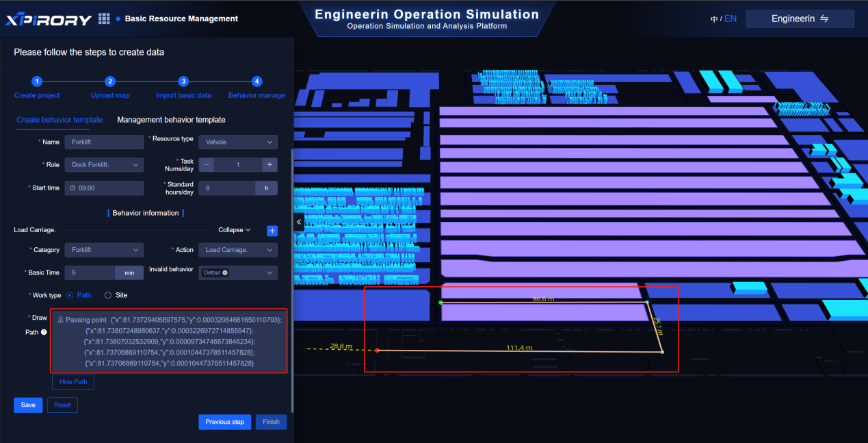Image resolution: width=868 pixels, height=443 pixels.
Task: Select the Path work type radio
Action: [x=70, y=295]
